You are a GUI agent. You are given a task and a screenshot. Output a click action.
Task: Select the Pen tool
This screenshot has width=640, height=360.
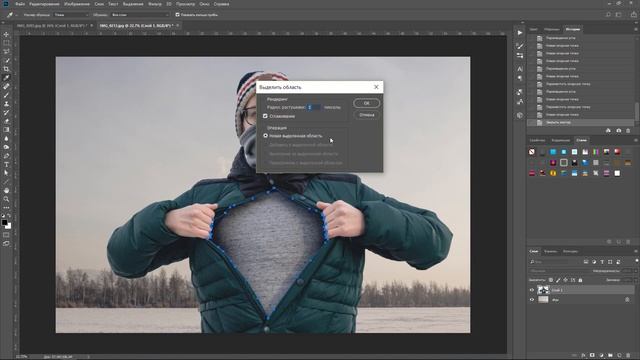point(6,156)
